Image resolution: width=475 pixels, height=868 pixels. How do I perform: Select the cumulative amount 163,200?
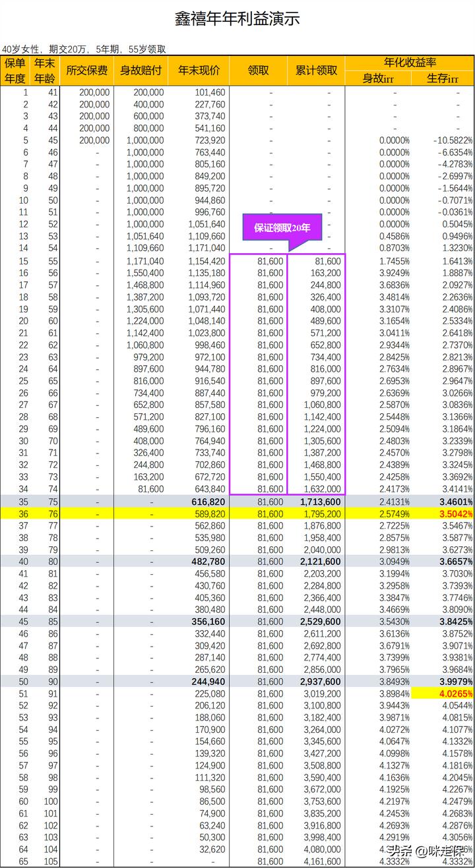325,272
